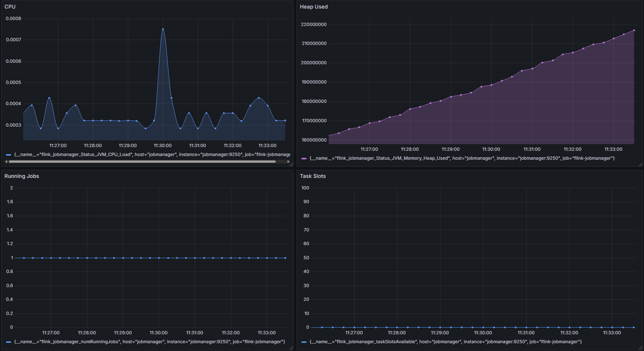
Task: Click the right arrow of the CPU legend scrollbar
Action: click(288, 162)
